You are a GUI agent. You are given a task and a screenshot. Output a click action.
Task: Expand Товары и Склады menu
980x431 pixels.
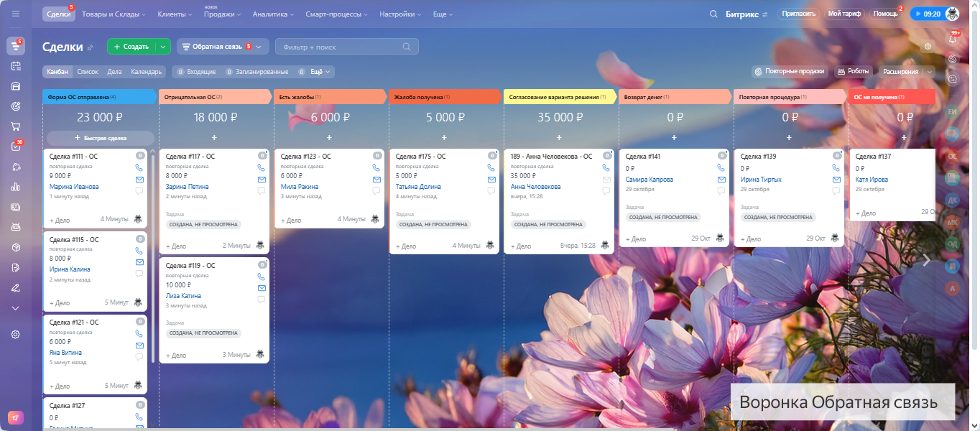[114, 14]
